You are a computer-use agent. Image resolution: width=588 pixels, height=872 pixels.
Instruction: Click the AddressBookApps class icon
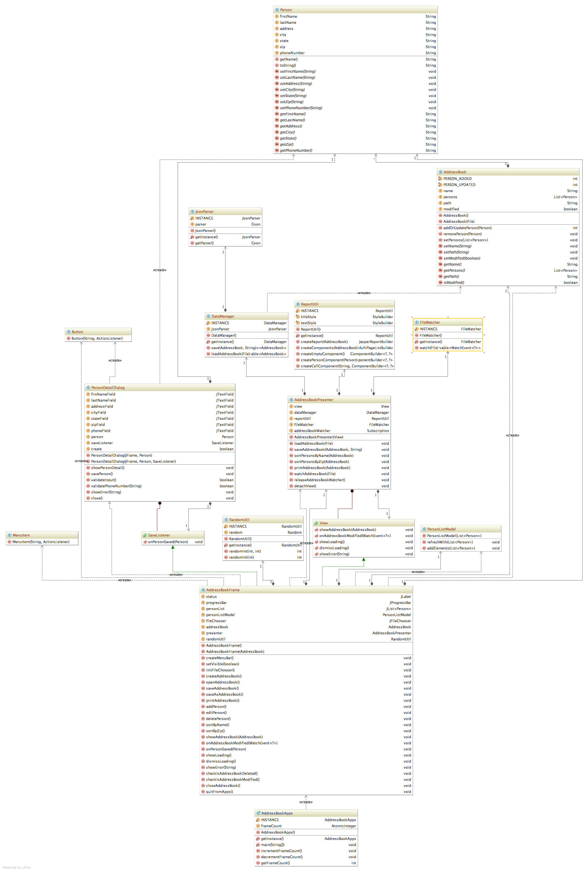pos(258,813)
